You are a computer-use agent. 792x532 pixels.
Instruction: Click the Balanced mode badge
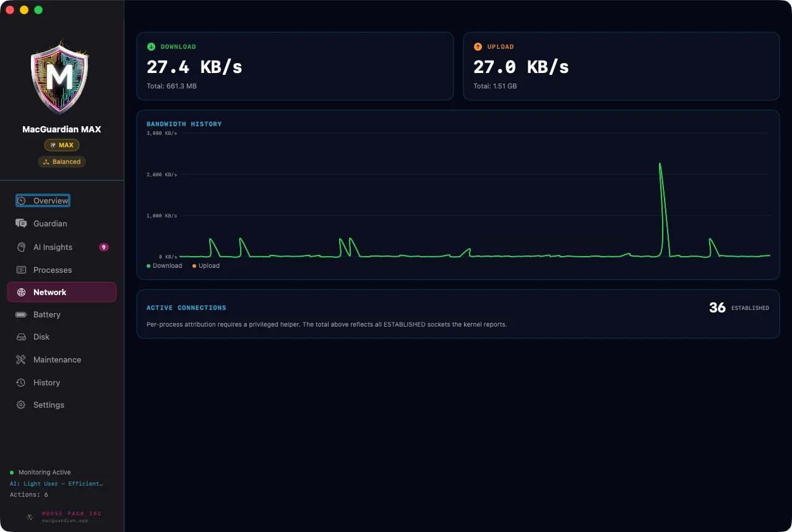[62, 161]
